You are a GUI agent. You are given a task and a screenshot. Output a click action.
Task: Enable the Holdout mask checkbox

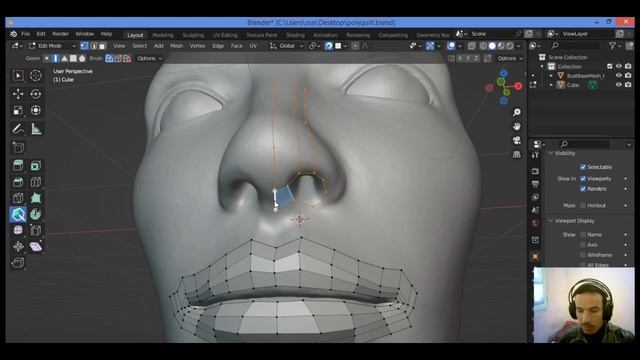tap(583, 206)
